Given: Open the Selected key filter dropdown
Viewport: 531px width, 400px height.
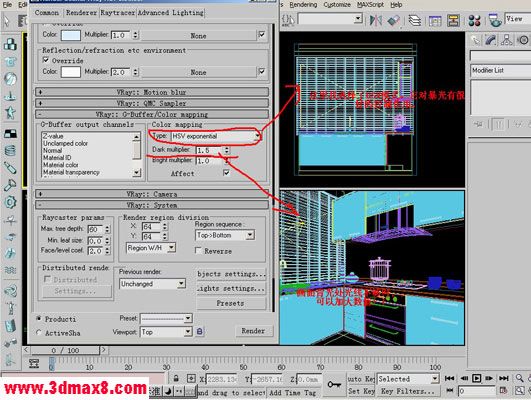Looking at the screenshot, I should [x=408, y=379].
